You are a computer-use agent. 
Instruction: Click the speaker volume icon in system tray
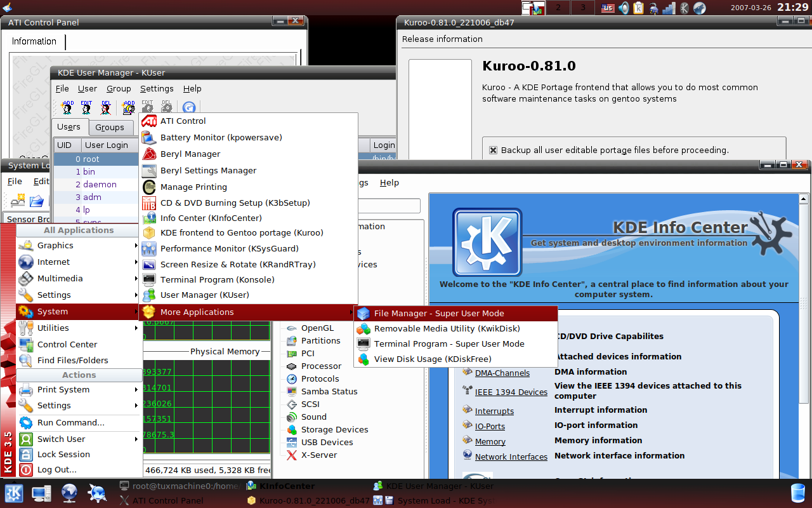click(x=624, y=8)
